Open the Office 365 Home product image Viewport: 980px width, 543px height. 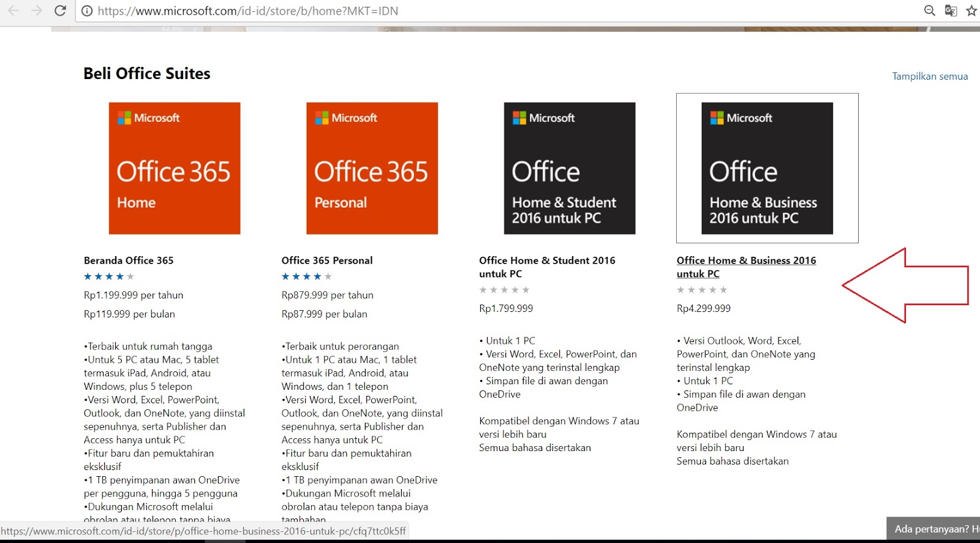point(175,168)
